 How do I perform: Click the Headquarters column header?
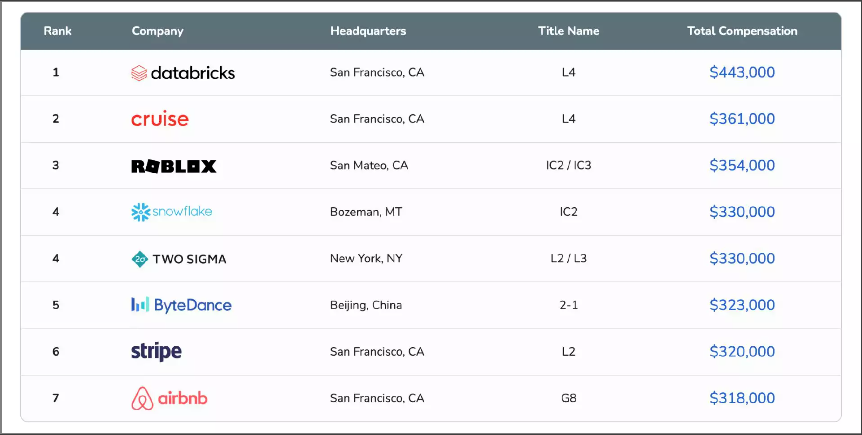pos(368,31)
